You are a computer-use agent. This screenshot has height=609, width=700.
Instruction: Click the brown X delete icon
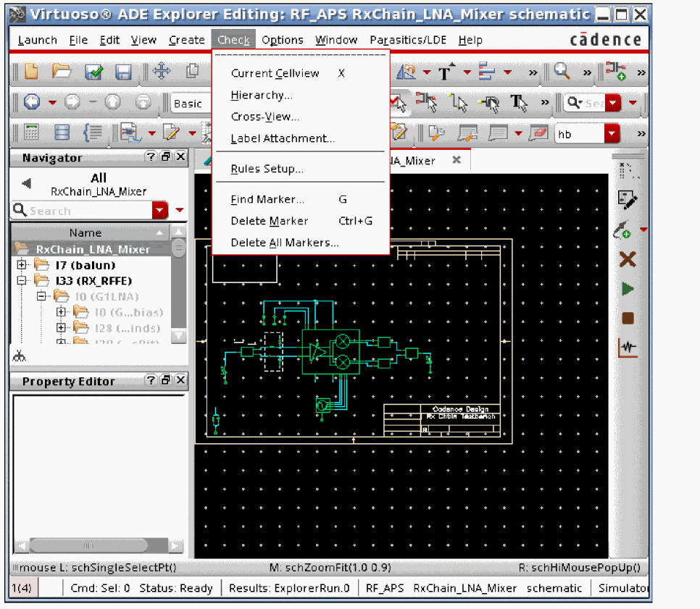(628, 259)
